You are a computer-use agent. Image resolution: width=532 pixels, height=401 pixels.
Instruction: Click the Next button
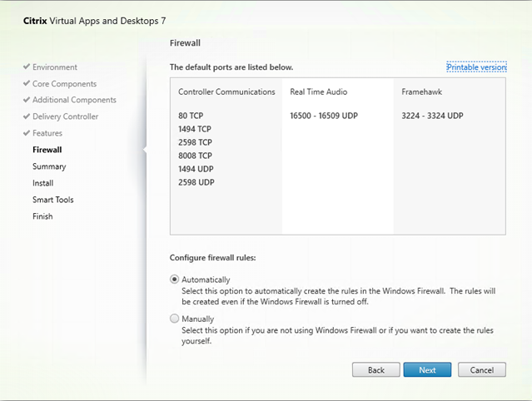point(427,370)
